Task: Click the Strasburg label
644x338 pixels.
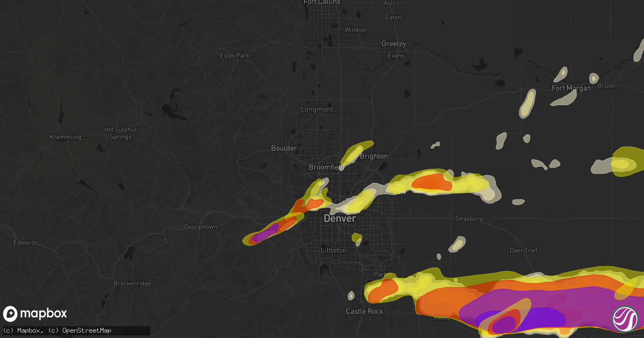Action: pos(469,219)
